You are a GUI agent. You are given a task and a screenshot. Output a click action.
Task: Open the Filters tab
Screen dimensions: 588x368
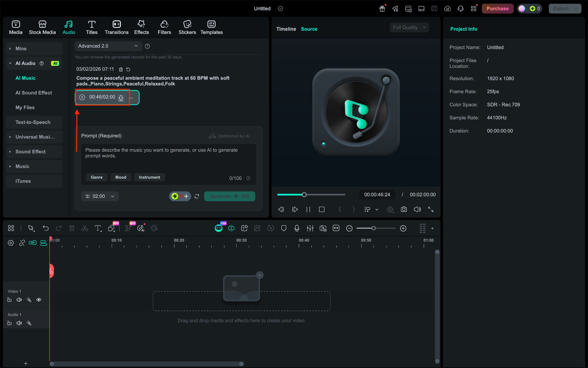164,28
